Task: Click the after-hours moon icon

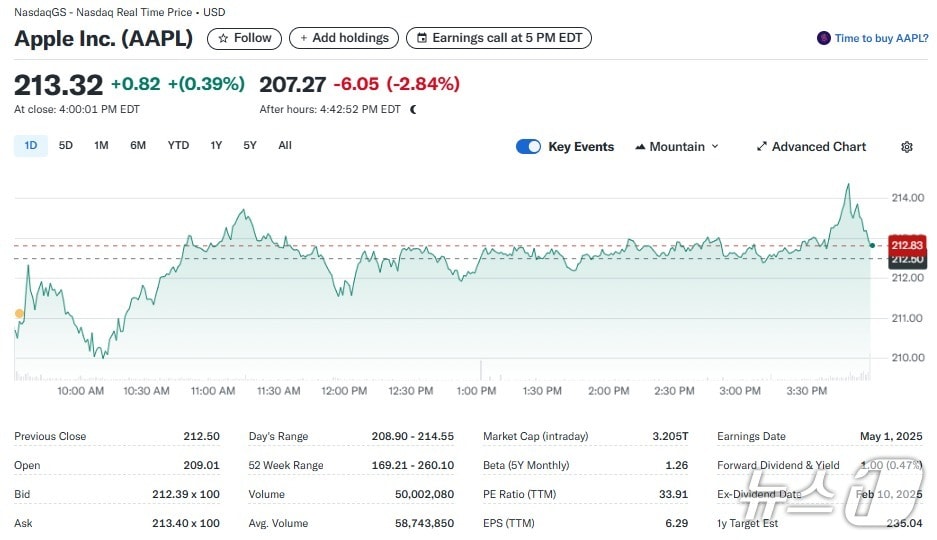Action: tap(413, 109)
